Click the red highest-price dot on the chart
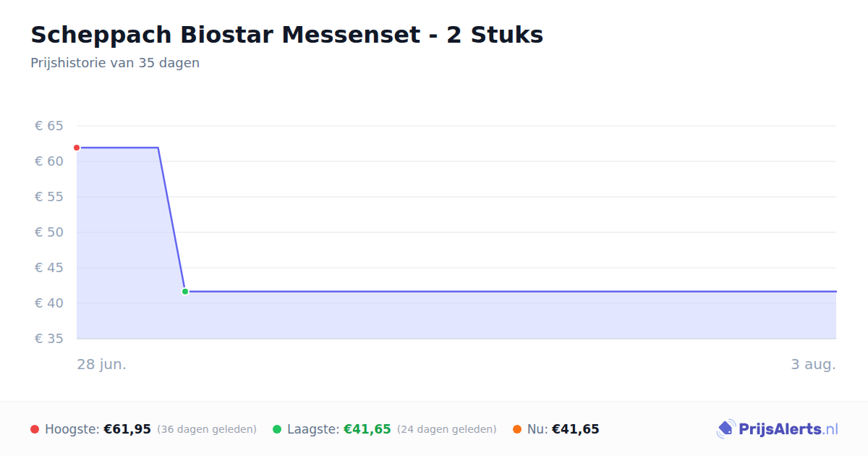 coord(77,148)
